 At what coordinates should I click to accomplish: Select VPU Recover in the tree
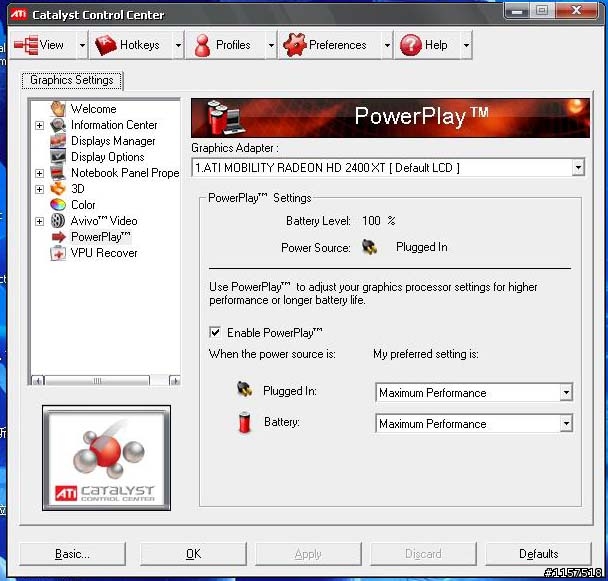104,253
